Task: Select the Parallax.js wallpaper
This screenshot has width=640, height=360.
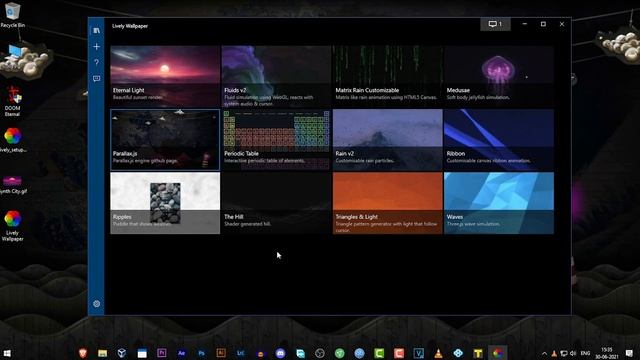Action: click(x=165, y=140)
